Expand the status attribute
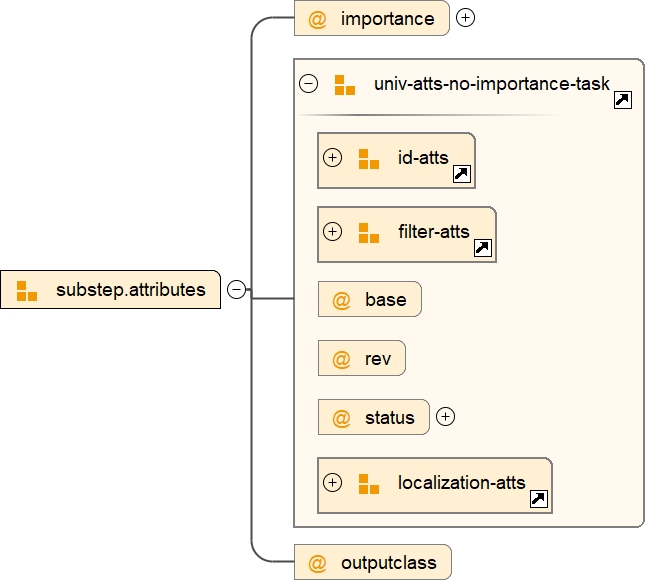This screenshot has height=588, width=646. click(445, 417)
